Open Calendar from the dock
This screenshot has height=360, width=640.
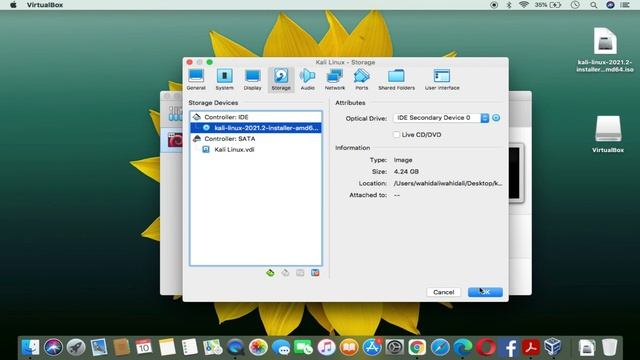coord(144,347)
